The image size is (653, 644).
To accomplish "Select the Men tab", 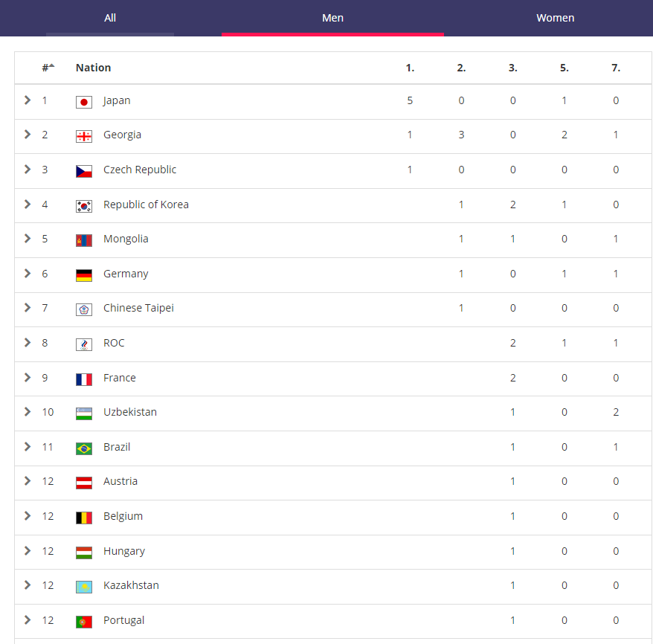I will [332, 18].
